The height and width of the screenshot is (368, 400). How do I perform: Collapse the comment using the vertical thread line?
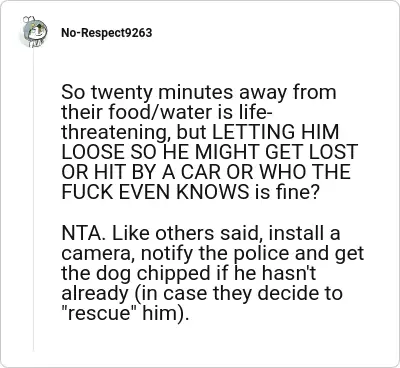coord(33,200)
